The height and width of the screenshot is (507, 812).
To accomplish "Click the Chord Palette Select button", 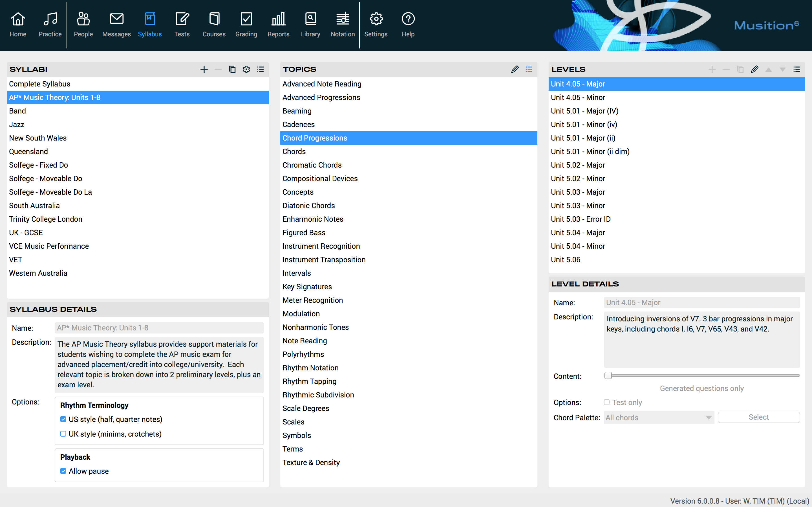I will [x=759, y=417].
